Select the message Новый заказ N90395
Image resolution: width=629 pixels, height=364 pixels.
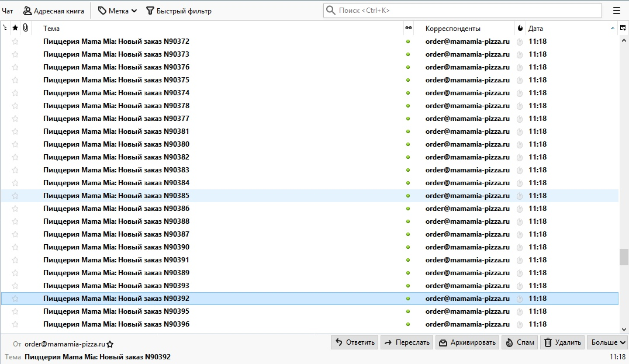pyautogui.click(x=310, y=311)
